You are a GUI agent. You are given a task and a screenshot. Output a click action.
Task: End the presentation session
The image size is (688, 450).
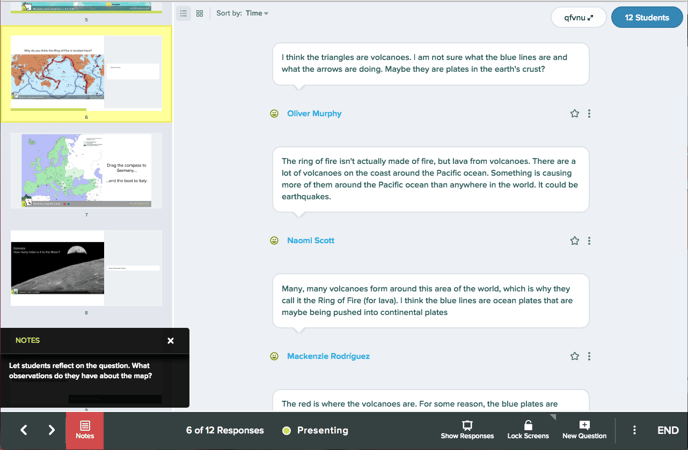(667, 430)
